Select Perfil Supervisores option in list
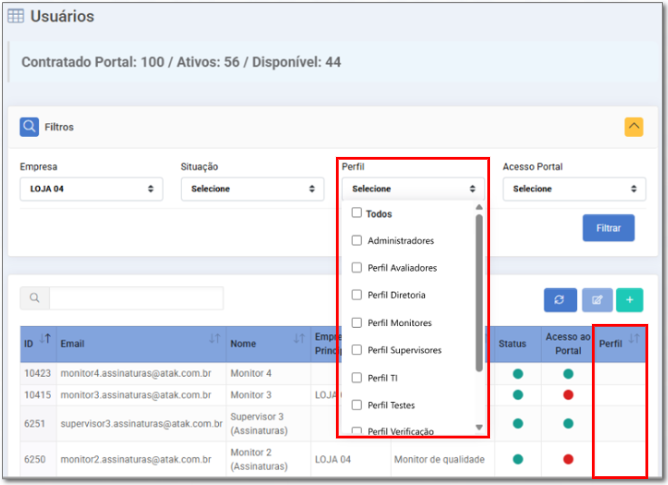 [404, 350]
